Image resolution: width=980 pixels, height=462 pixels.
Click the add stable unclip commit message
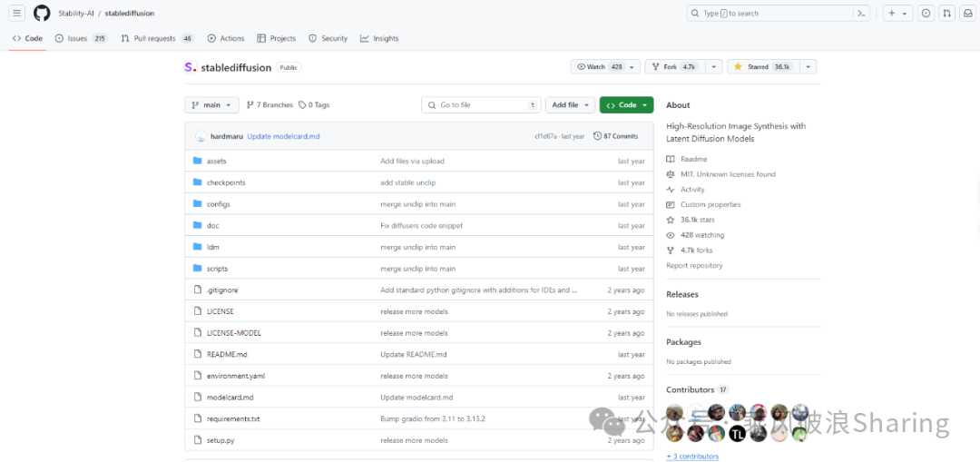click(408, 182)
